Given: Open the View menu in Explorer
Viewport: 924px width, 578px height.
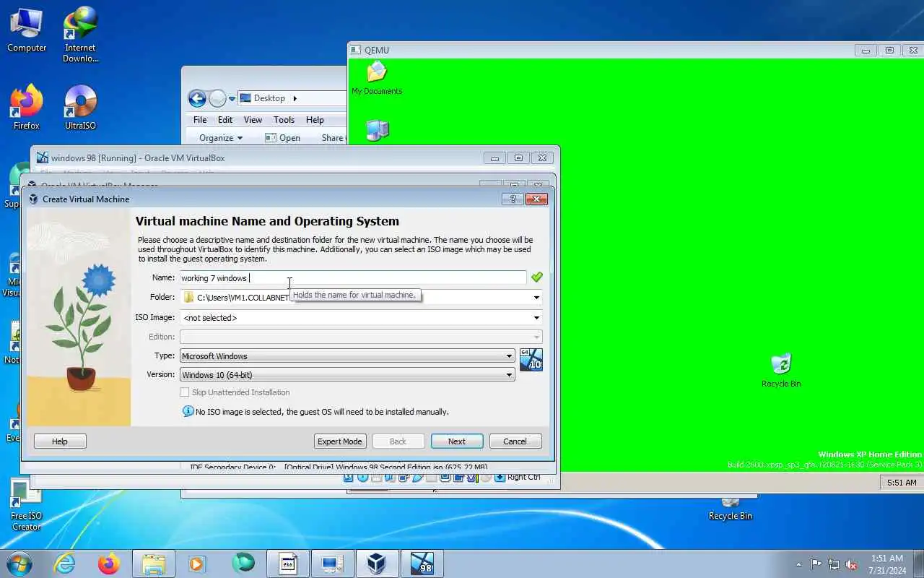Looking at the screenshot, I should 253,120.
